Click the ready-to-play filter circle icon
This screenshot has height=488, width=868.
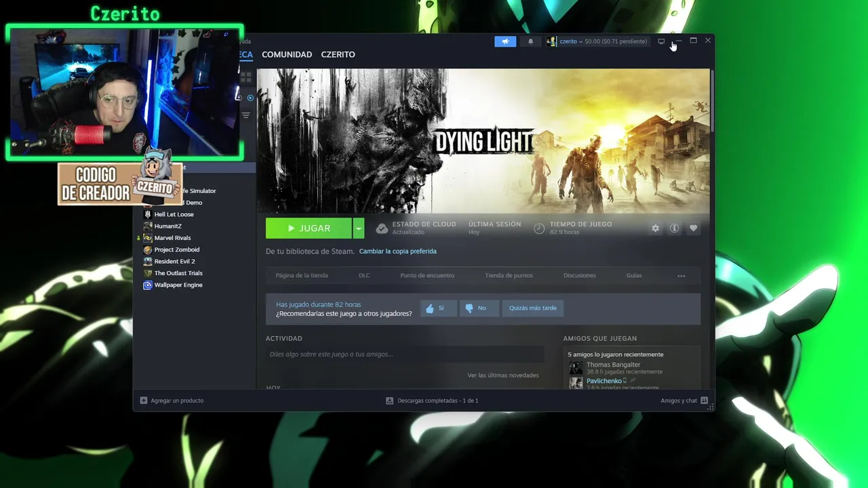[x=250, y=98]
